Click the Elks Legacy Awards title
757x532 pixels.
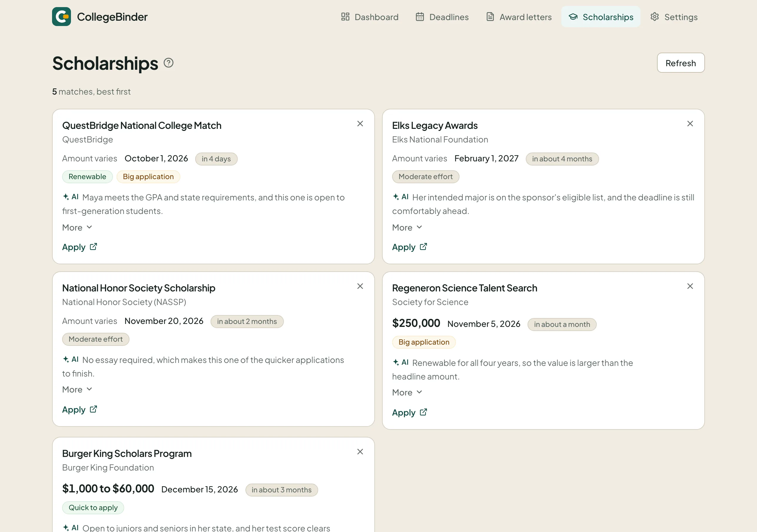(435, 126)
